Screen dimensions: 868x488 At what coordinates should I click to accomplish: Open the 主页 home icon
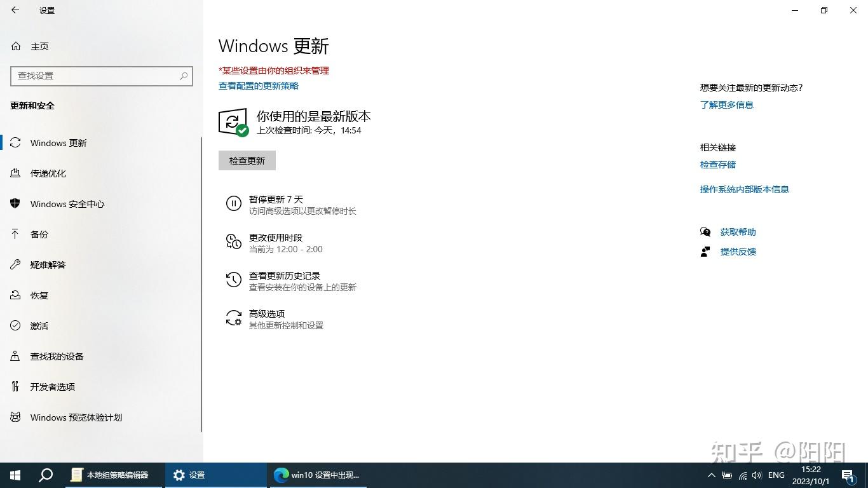16,46
